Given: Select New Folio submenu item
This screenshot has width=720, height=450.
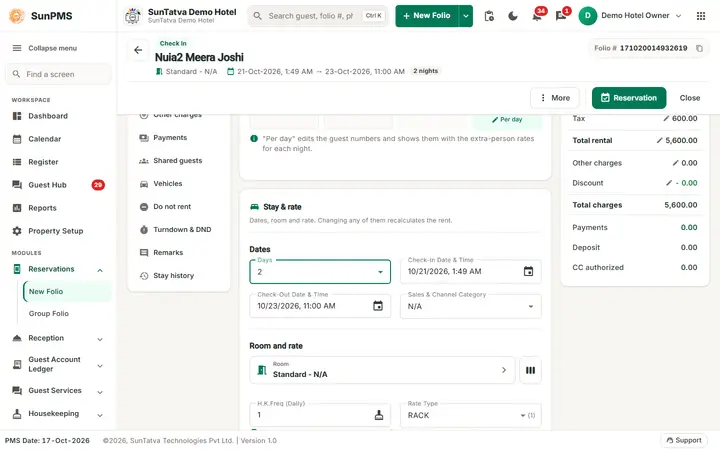Looking at the screenshot, I should 67,292.
